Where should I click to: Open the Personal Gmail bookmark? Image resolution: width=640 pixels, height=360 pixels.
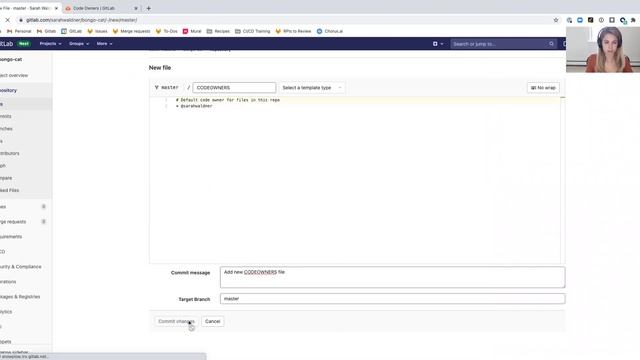pos(19,31)
